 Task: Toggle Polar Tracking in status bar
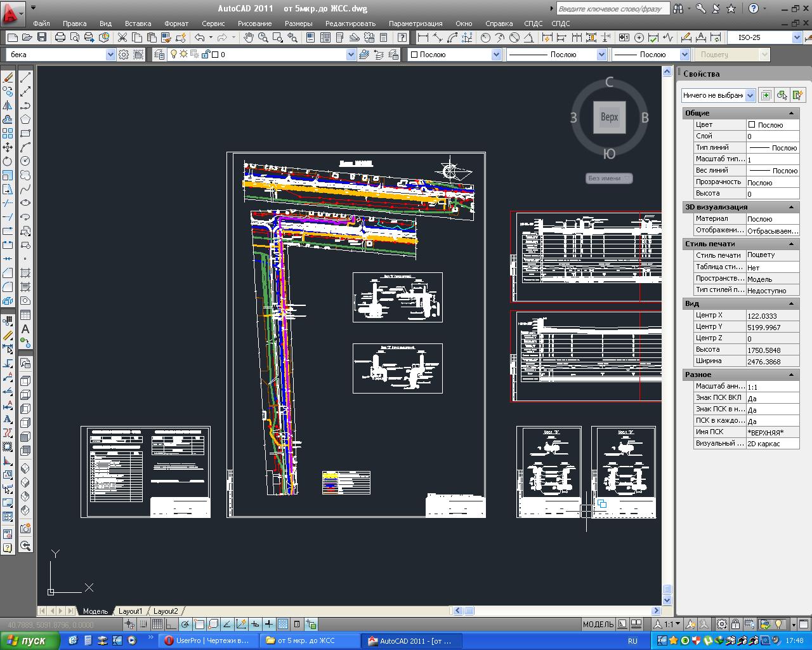coord(185,624)
